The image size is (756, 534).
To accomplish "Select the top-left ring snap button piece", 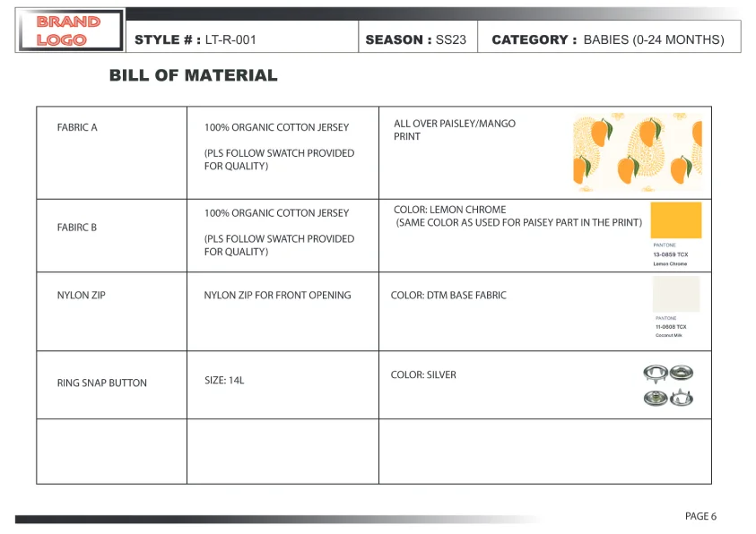I will pos(654,373).
